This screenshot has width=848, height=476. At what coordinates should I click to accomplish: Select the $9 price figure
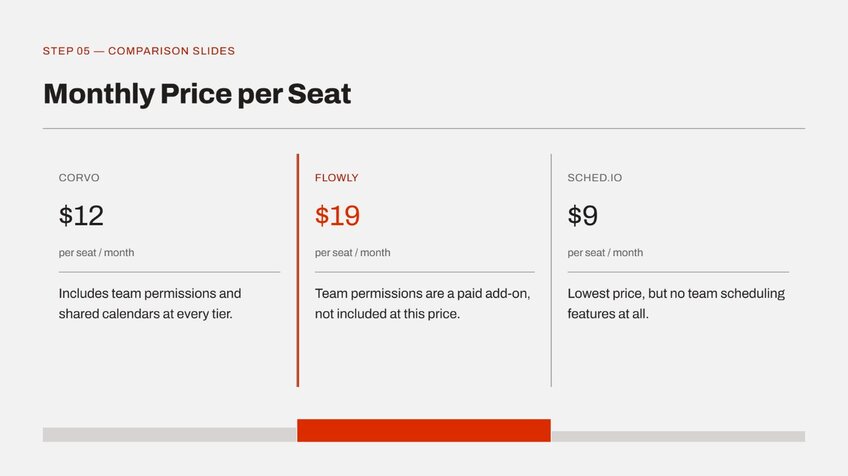(x=582, y=215)
